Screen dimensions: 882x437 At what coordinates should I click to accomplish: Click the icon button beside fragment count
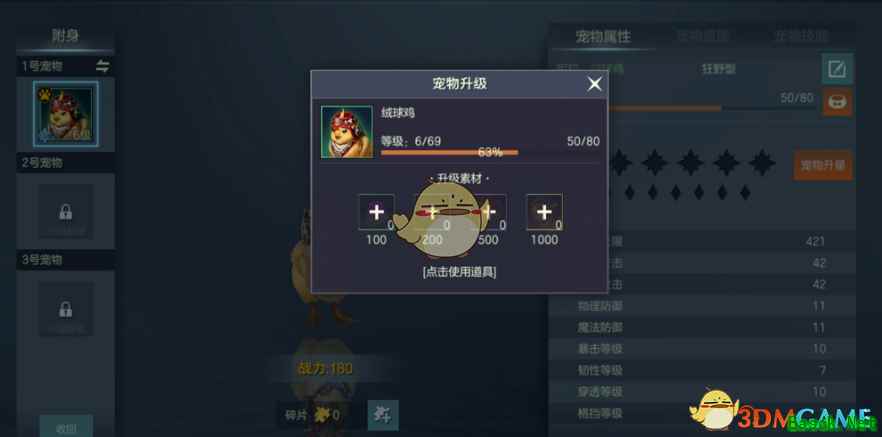383,415
